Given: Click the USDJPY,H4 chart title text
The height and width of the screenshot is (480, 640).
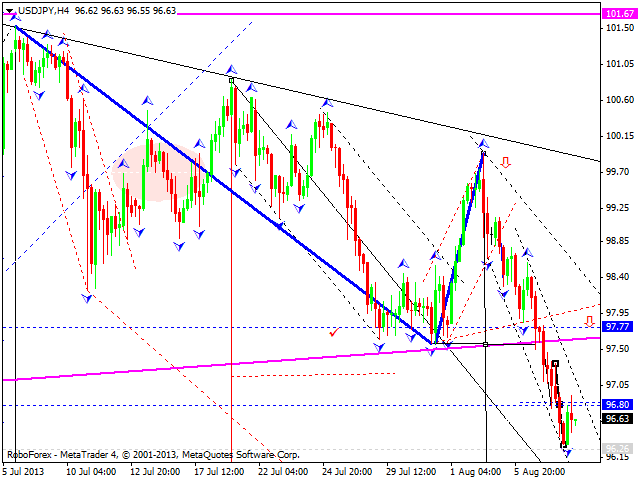Looking at the screenshot, I should coord(43,11).
